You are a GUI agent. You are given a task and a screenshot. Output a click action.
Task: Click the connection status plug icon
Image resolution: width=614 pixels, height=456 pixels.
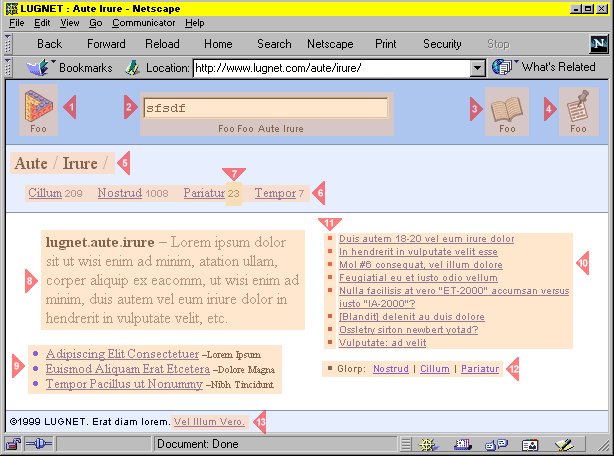[39, 444]
